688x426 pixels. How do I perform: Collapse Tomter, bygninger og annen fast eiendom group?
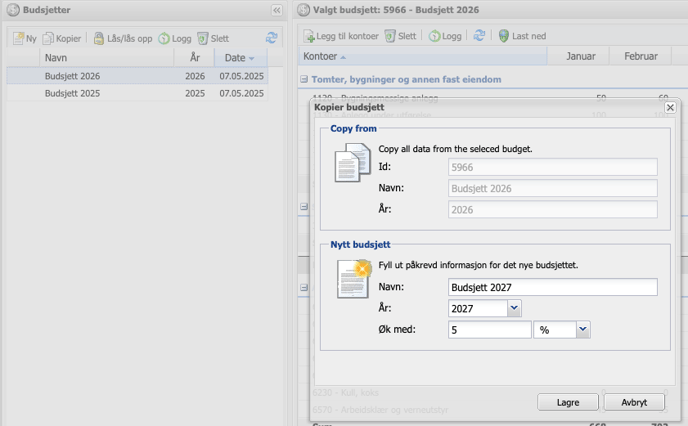(304, 79)
